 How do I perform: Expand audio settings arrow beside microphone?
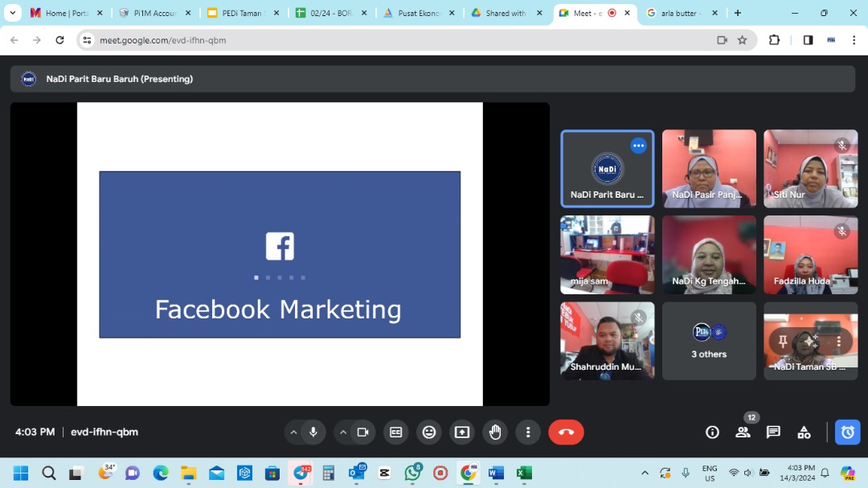(x=293, y=432)
